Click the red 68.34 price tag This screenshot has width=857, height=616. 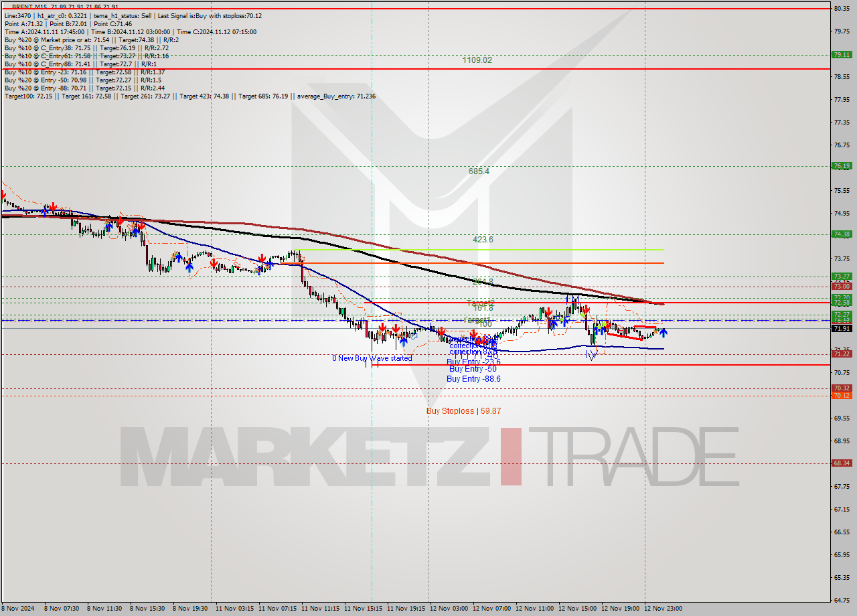pyautogui.click(x=842, y=463)
